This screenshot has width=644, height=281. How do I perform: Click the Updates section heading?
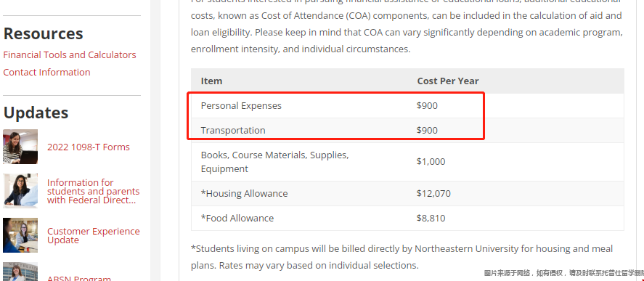tap(36, 113)
